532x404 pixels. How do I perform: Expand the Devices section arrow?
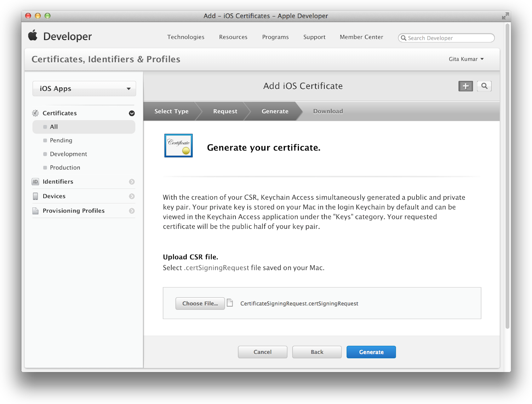pos(132,196)
